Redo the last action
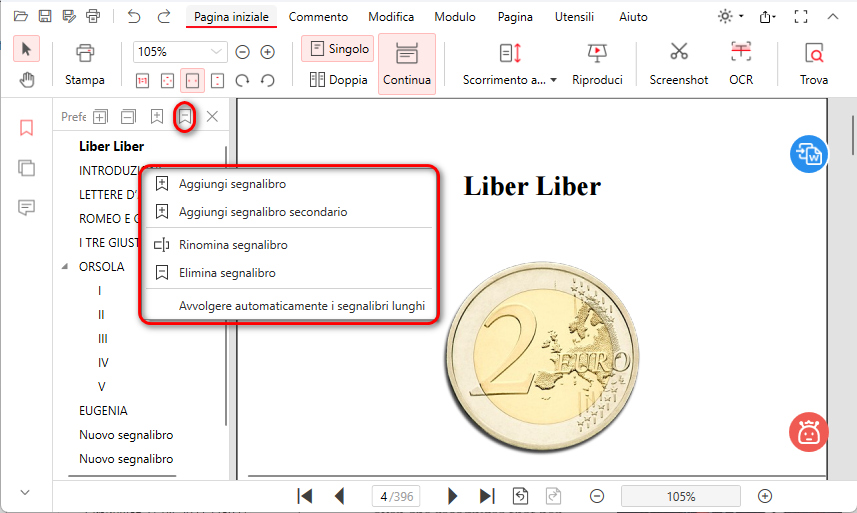Viewport: 857px width, 513px height. pos(163,16)
